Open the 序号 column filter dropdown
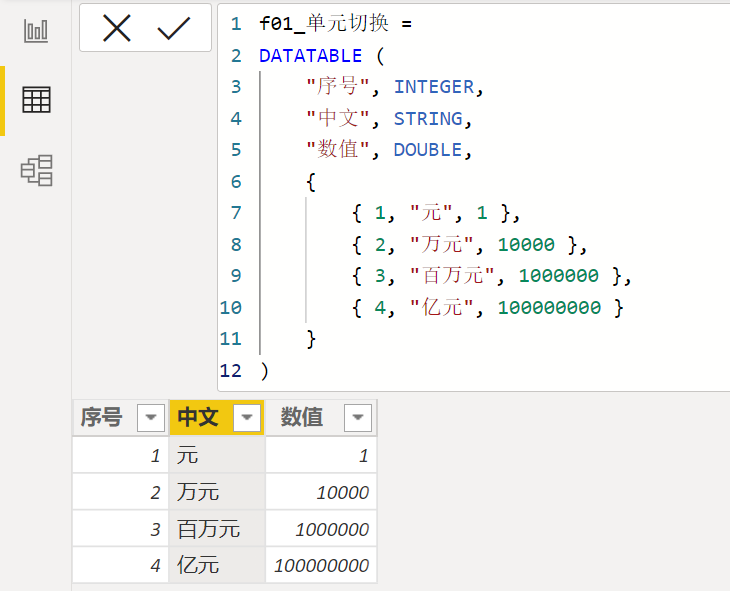Image resolution: width=730 pixels, height=591 pixels. tap(150, 417)
